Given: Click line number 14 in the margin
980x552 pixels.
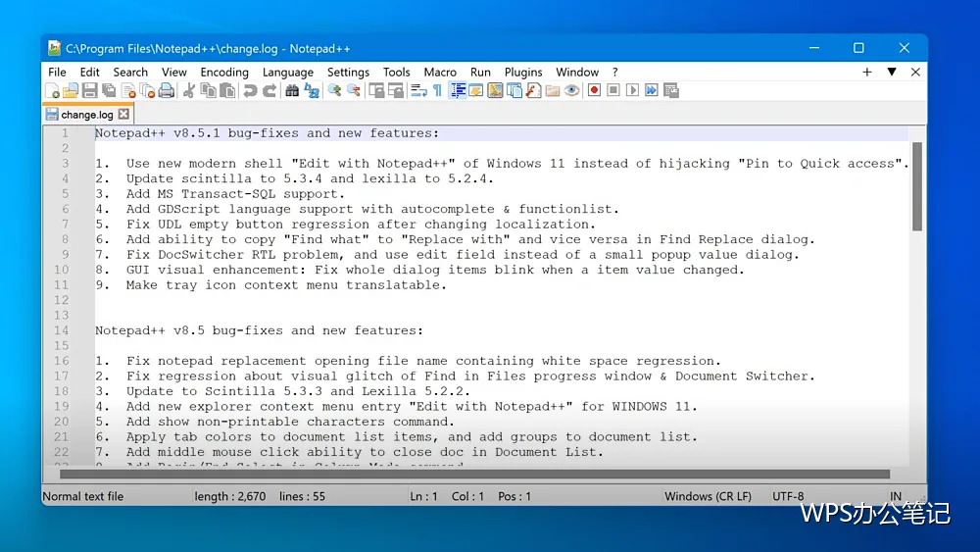Looking at the screenshot, I should click(x=61, y=330).
